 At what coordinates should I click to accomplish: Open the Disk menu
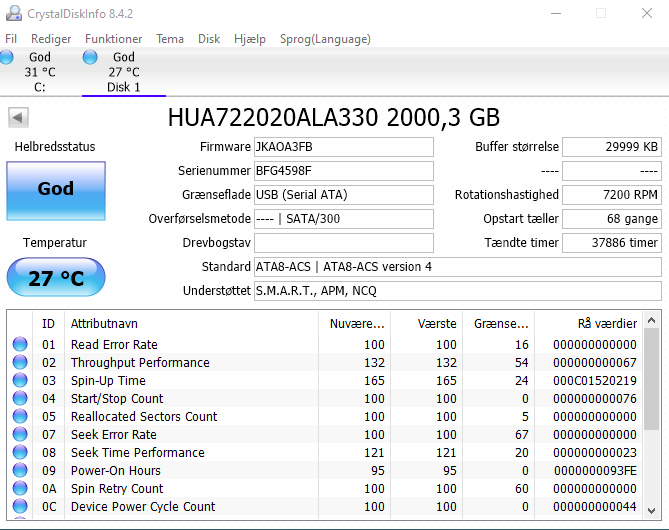[209, 39]
